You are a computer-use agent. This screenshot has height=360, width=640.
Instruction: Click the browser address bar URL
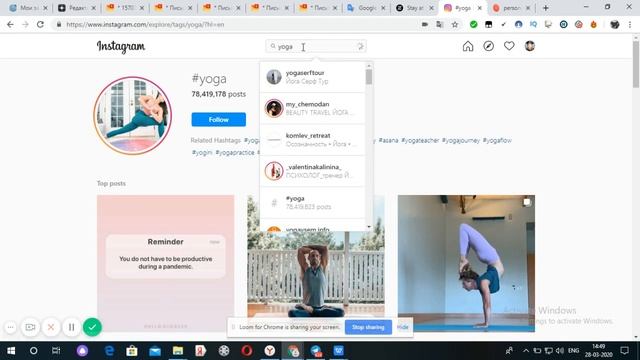point(145,24)
